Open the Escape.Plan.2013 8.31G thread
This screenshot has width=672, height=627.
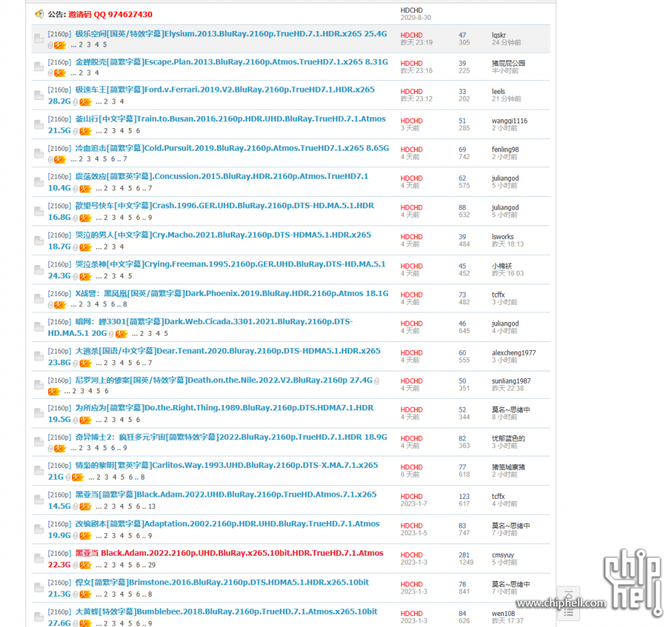[232, 62]
